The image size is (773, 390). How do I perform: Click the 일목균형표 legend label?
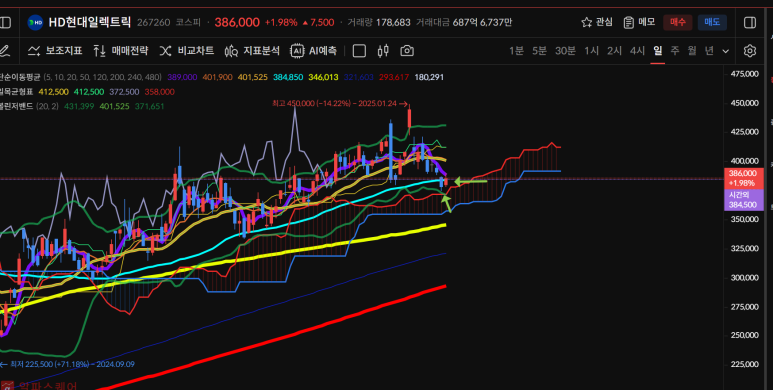[17, 92]
